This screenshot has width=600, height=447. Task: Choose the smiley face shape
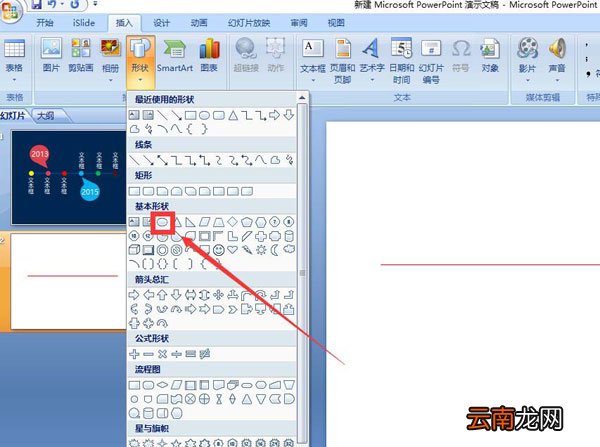pyautogui.click(x=218, y=250)
